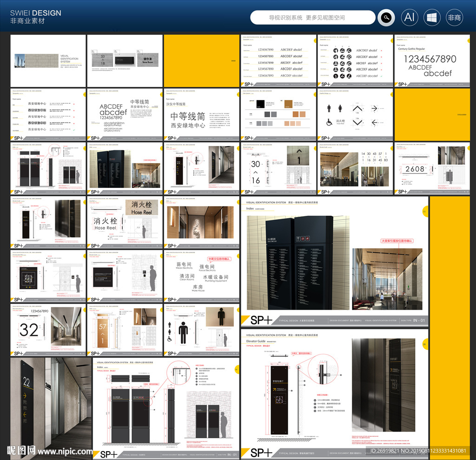Click the right-pointing arrow on the symbols page
This screenshot has width=476, height=460.
click(x=374, y=108)
